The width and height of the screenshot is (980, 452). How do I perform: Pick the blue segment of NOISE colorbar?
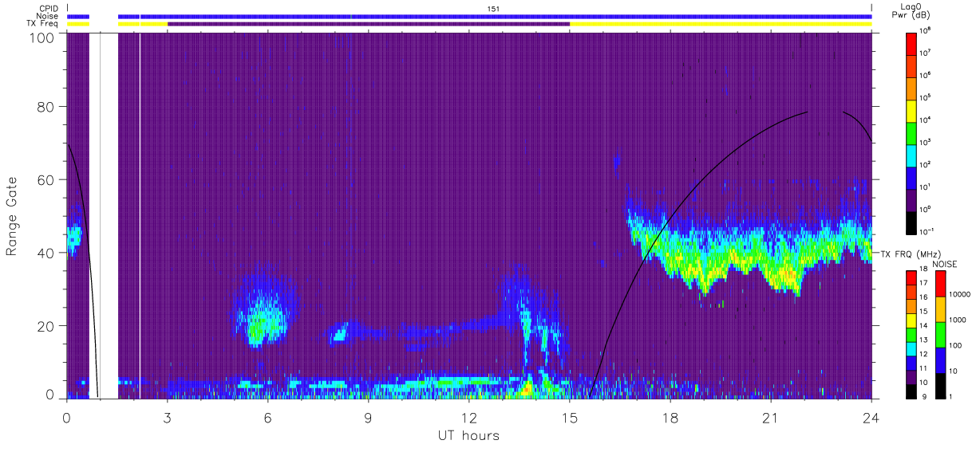click(x=940, y=360)
